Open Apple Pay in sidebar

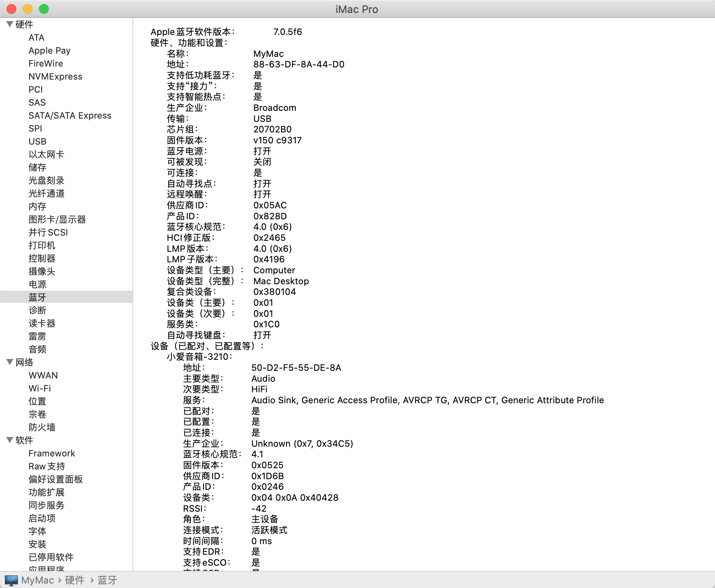point(49,50)
